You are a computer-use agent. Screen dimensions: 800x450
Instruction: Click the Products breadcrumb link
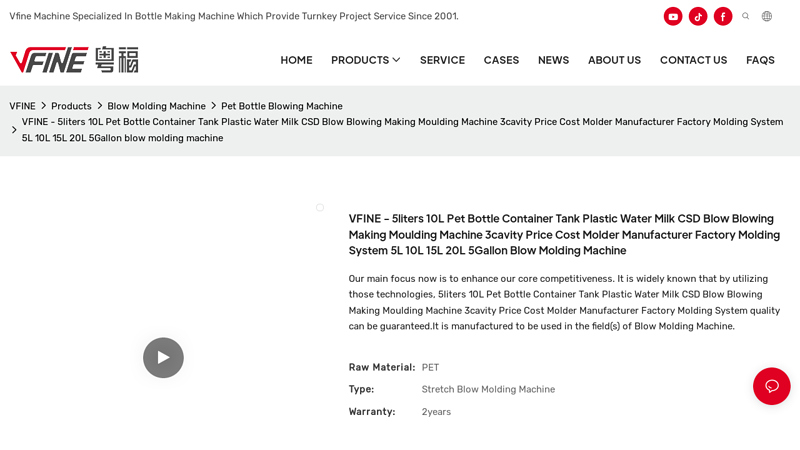click(x=71, y=106)
